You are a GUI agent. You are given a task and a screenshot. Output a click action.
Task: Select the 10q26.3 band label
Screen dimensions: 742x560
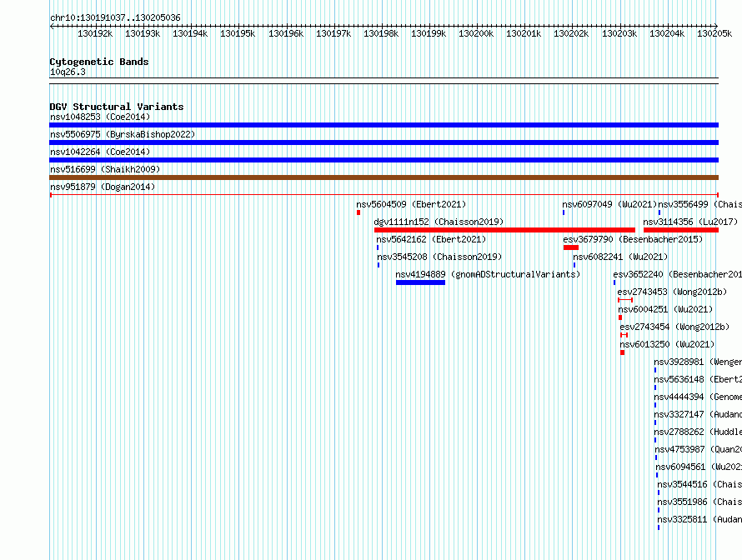[68, 72]
